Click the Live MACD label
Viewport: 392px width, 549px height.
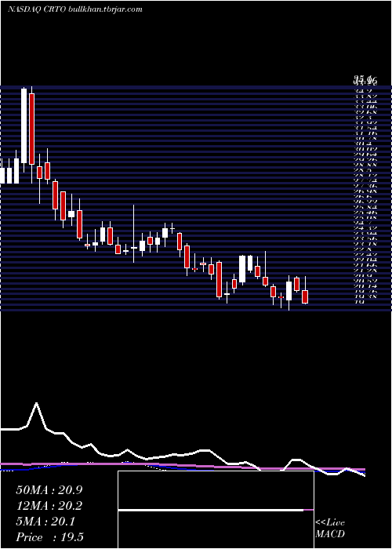click(x=330, y=529)
